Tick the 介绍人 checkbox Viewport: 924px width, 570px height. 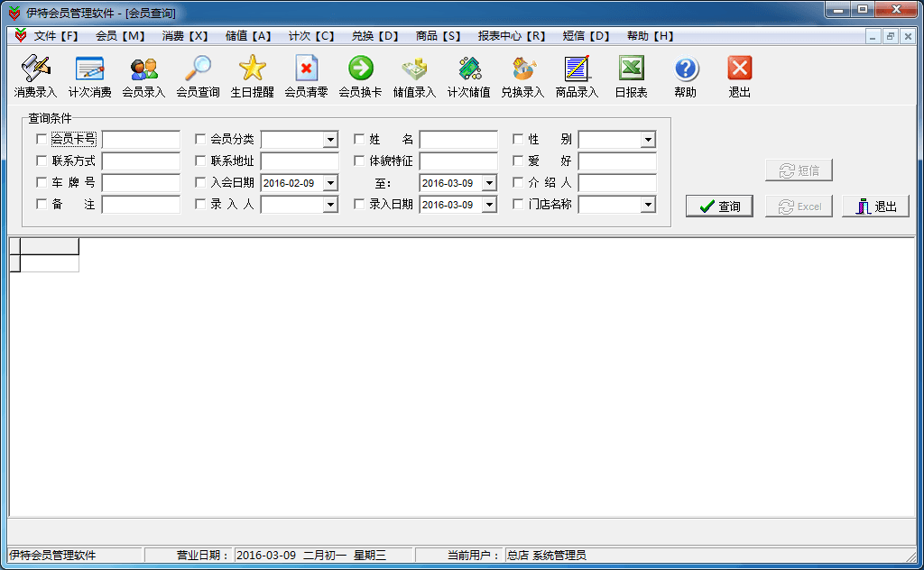[518, 182]
